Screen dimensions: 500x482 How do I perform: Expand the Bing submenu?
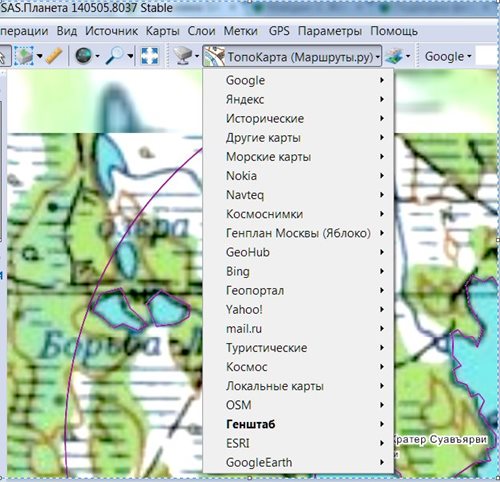[298, 271]
